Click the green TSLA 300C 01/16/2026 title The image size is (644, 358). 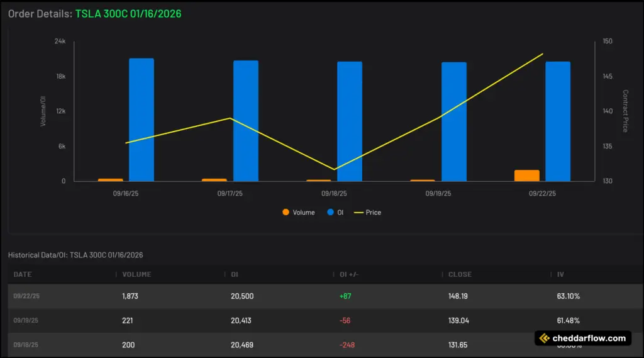128,14
